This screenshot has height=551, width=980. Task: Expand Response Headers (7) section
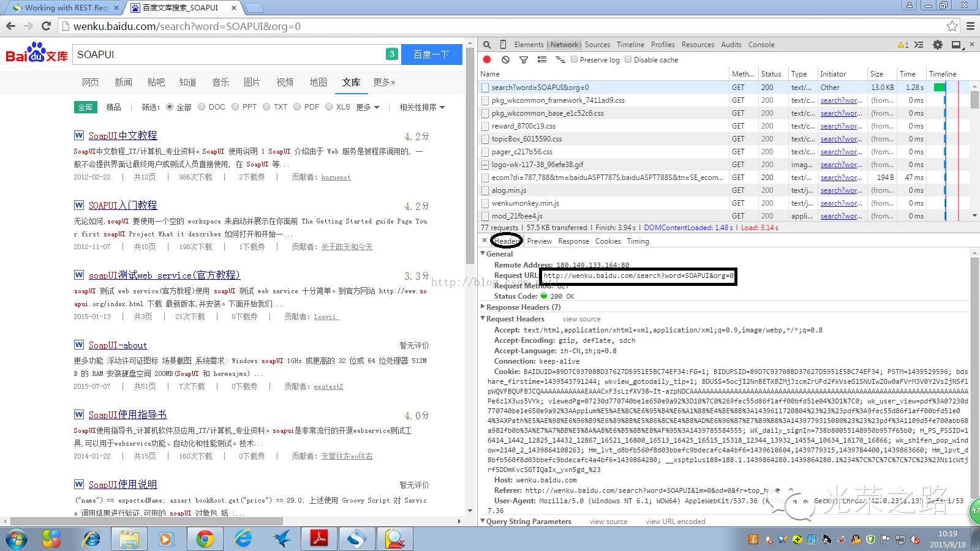click(483, 307)
